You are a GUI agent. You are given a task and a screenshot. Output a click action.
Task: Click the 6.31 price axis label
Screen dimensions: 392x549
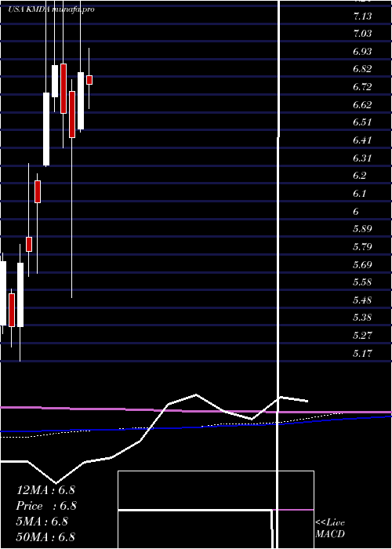click(362, 158)
